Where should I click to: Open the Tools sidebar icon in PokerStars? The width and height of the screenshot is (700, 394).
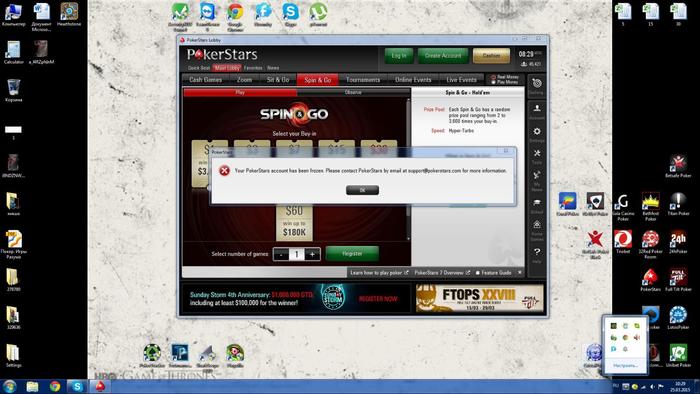[537, 156]
